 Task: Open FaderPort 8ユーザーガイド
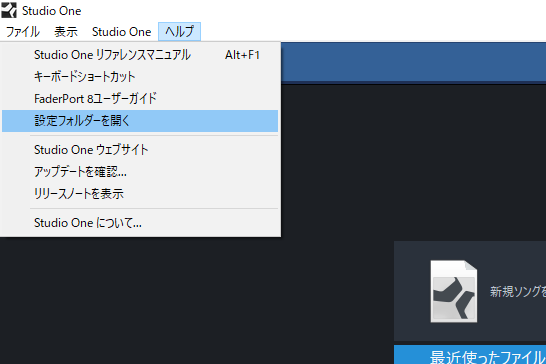click(140, 99)
